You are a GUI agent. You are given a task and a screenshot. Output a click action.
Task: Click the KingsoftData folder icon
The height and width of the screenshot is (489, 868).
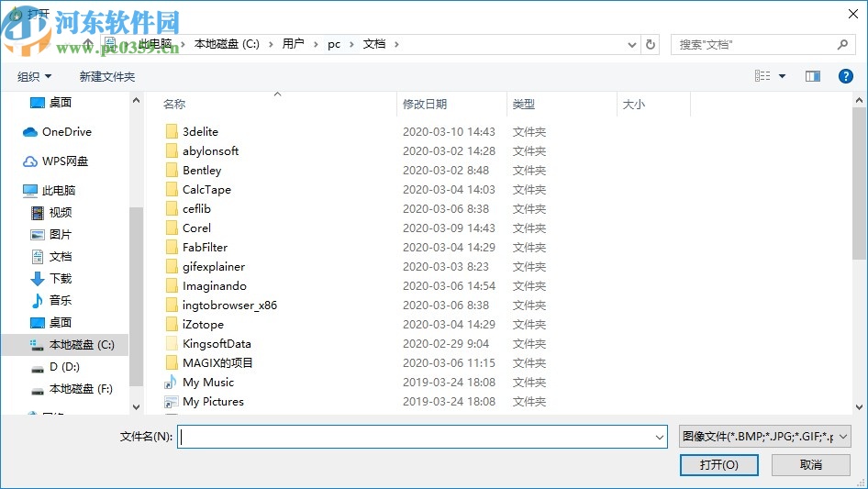[172, 343]
